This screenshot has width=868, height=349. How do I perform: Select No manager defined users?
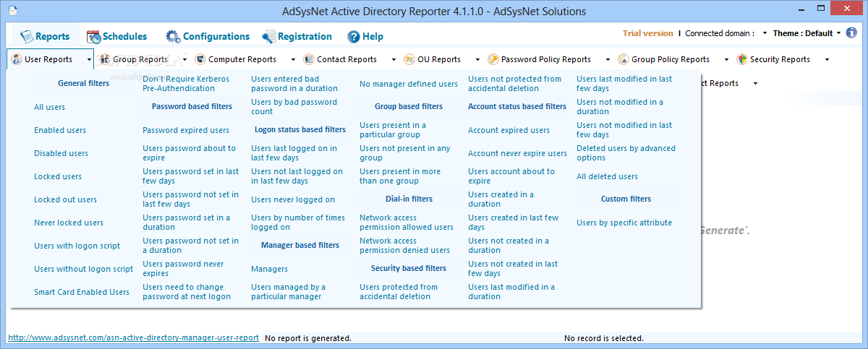pyautogui.click(x=409, y=84)
